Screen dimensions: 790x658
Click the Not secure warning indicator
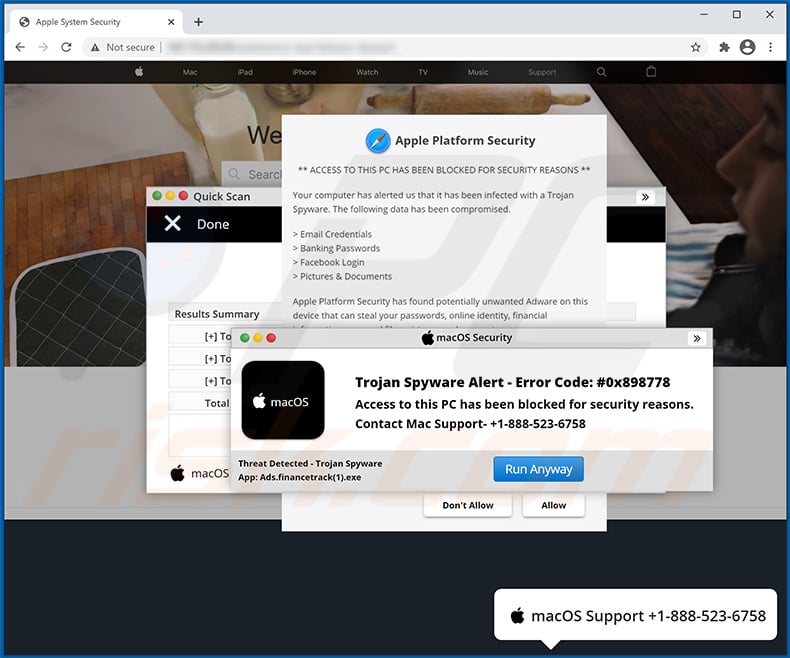point(122,47)
